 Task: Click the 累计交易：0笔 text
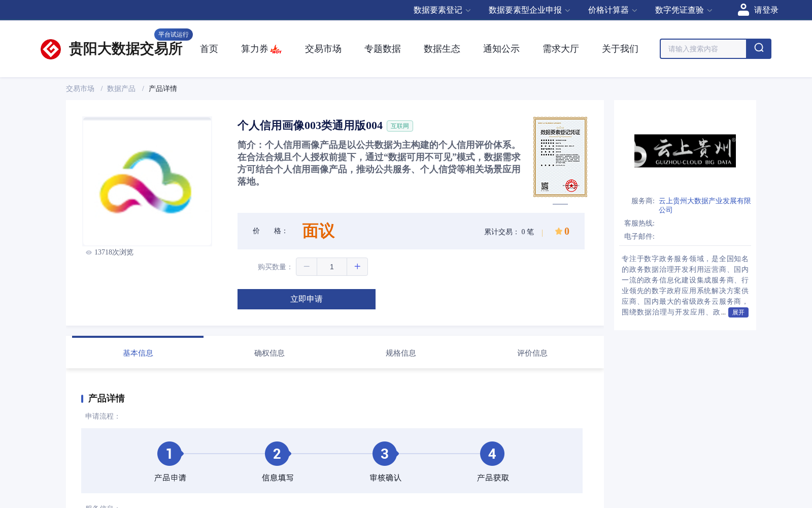click(x=509, y=232)
